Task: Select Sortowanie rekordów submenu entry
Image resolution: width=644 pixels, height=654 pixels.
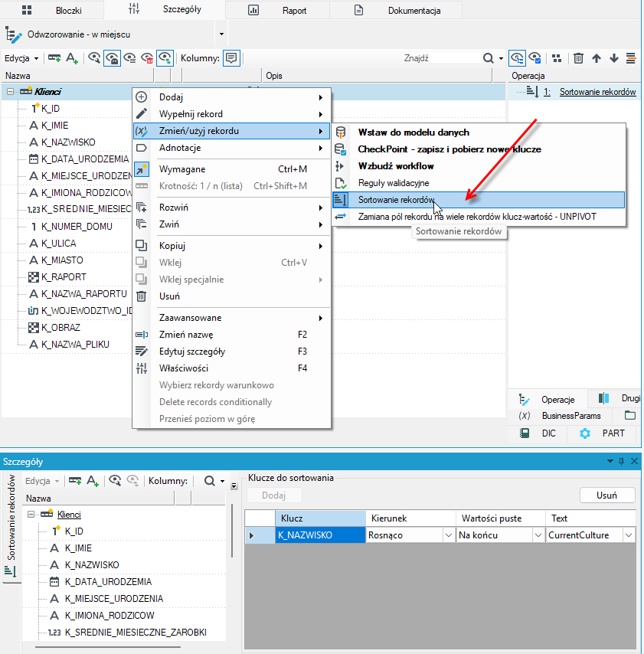Action: point(479,200)
